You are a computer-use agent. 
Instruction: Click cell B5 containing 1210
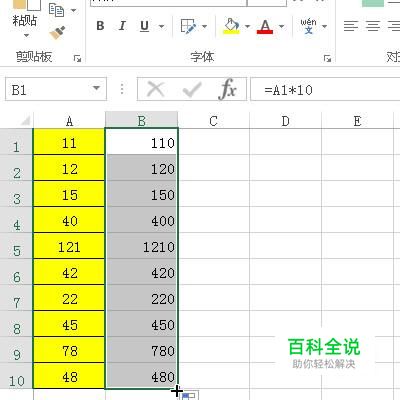click(142, 246)
